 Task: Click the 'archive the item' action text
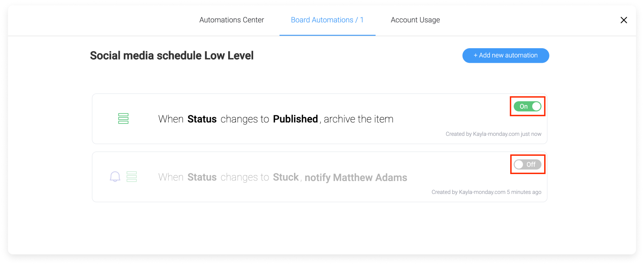[359, 119]
